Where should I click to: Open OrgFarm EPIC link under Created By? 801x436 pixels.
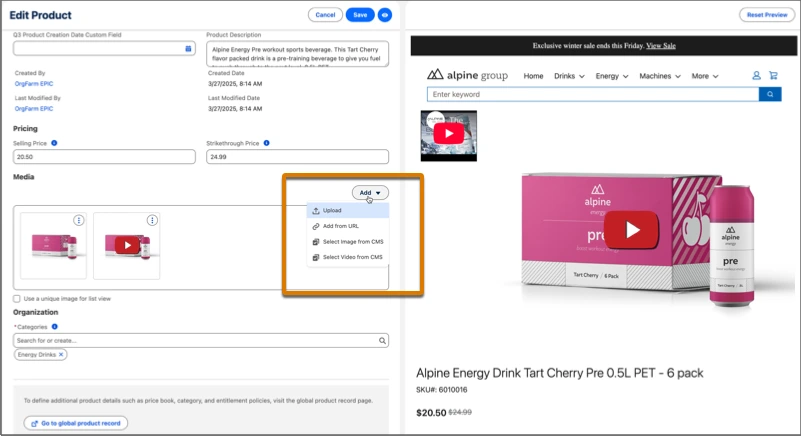(x=34, y=83)
